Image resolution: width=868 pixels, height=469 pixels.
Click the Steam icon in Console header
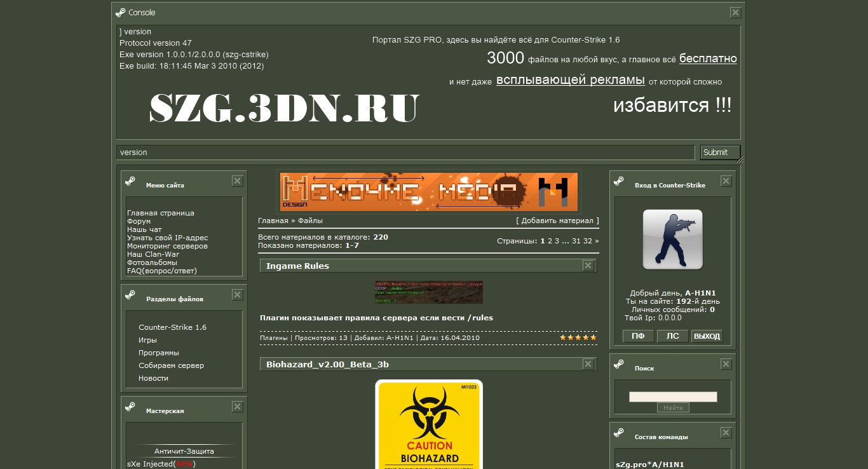121,12
